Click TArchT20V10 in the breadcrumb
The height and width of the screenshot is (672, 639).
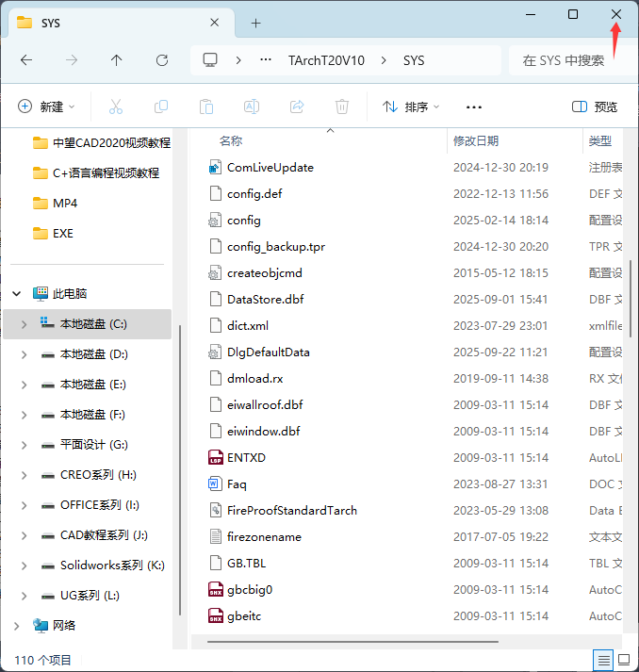326,60
